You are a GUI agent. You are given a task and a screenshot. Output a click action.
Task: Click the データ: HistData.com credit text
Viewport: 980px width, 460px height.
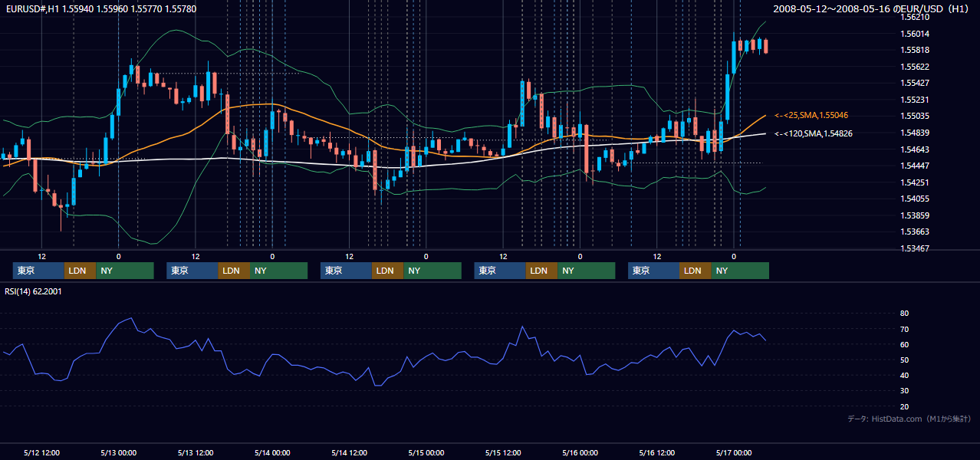pos(909,419)
